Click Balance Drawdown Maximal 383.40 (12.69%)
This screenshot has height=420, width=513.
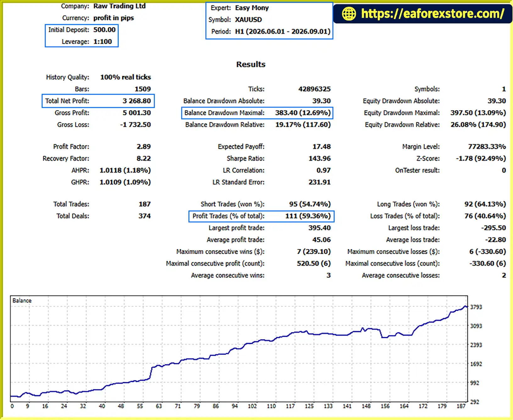coord(303,113)
